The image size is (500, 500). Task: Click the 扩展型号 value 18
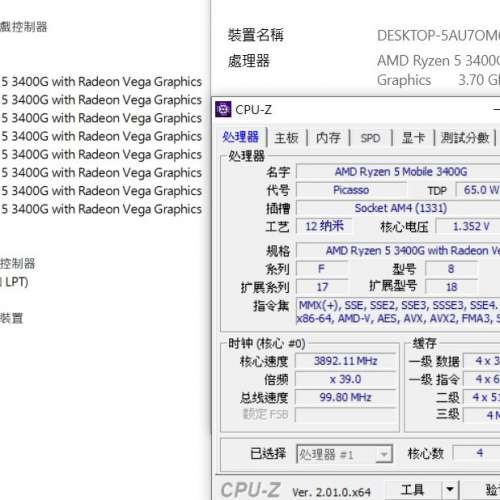(x=451, y=287)
